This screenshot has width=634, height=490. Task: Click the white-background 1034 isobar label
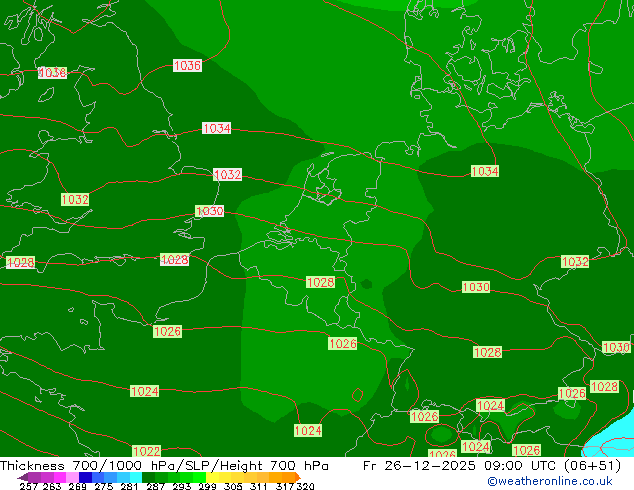217,128
